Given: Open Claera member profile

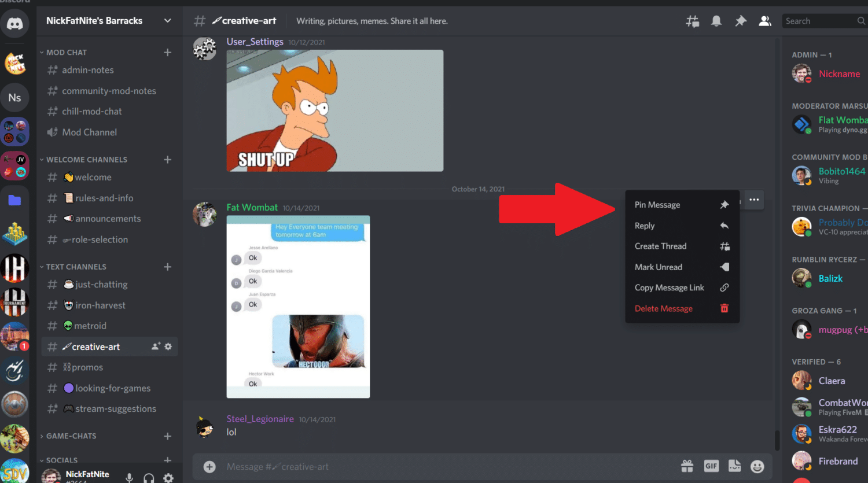Looking at the screenshot, I should (830, 381).
